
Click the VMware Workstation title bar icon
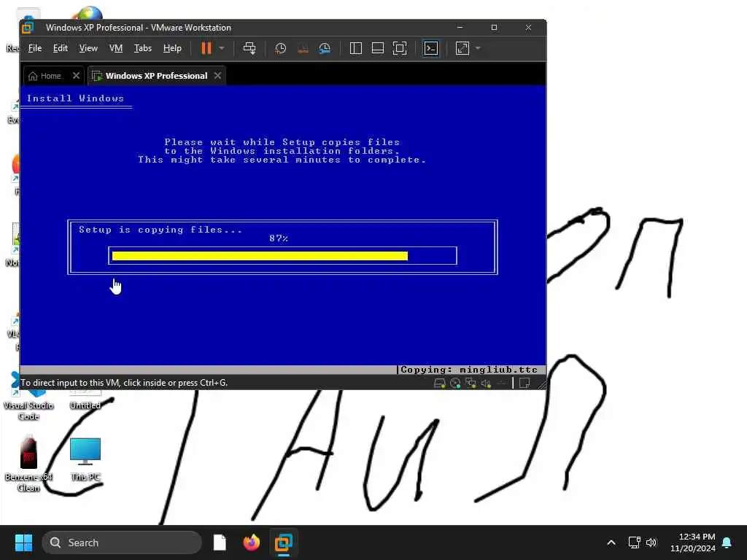[28, 28]
